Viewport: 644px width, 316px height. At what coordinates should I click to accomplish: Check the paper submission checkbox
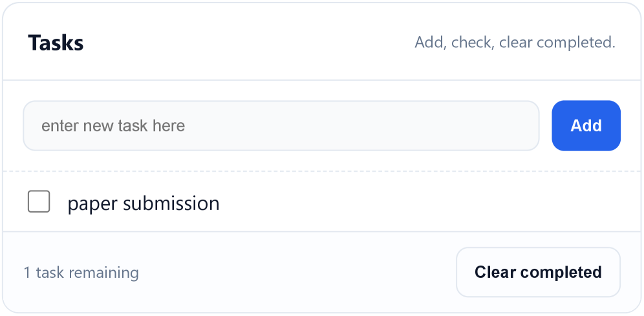coord(39,202)
